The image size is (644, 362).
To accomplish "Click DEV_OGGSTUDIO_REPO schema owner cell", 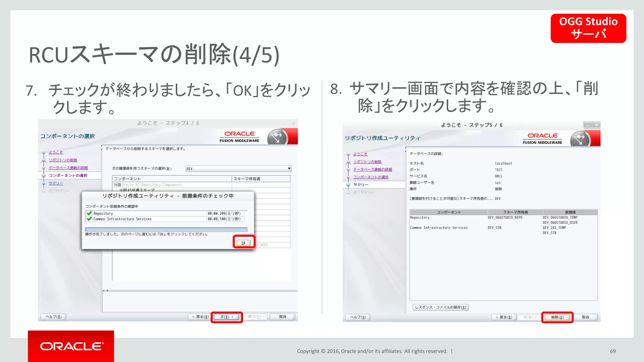I will [x=505, y=217].
